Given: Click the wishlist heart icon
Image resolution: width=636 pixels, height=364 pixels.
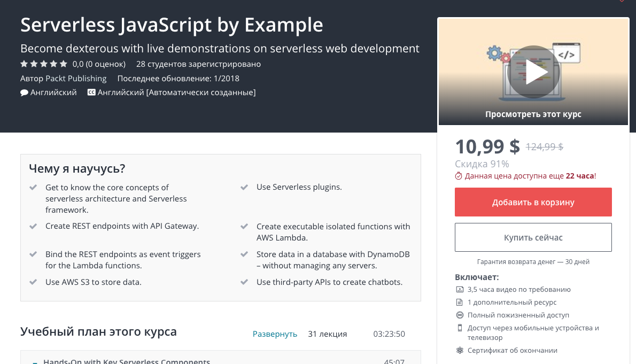Looking at the screenshot, I should (621, 2).
